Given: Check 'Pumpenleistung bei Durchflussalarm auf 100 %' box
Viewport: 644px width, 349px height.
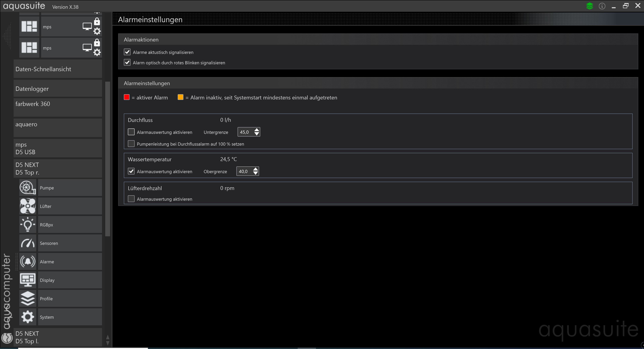Looking at the screenshot, I should click(x=131, y=144).
